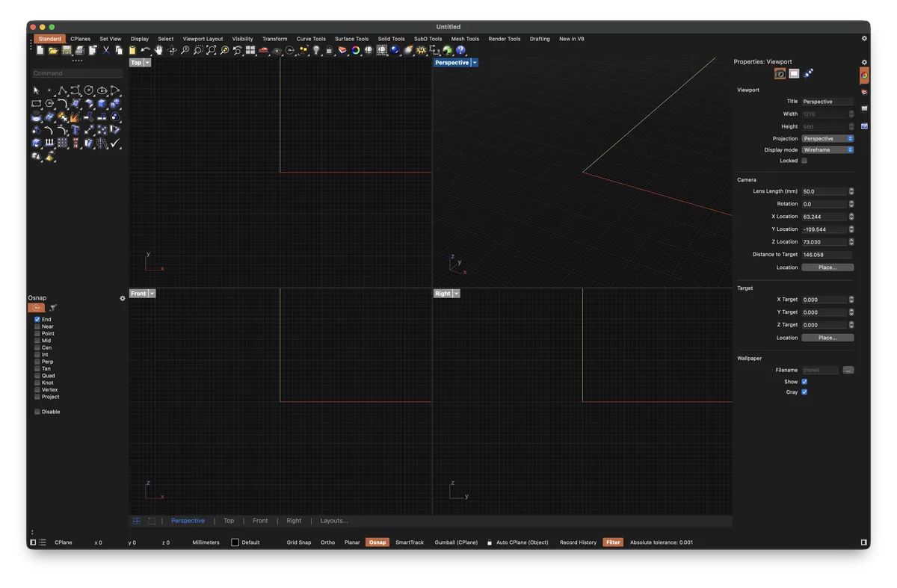Click the four-viewport layout icon
The height and width of the screenshot is (588, 897).
(250, 51)
